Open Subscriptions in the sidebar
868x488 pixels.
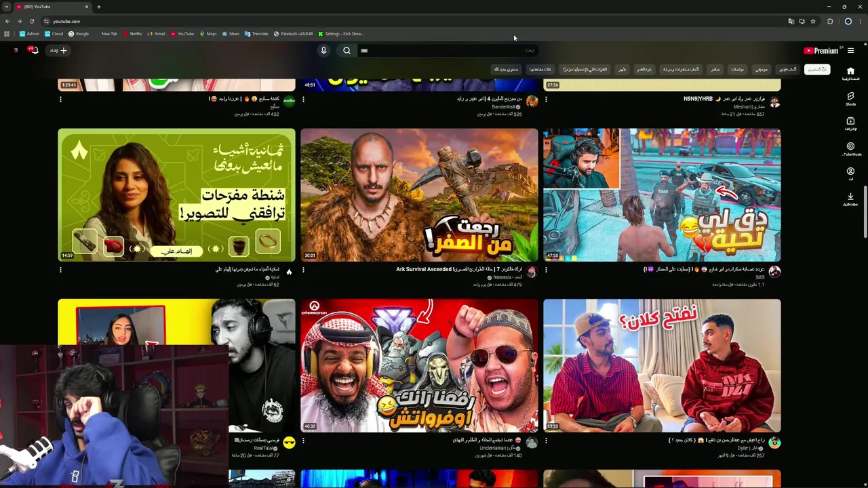[850, 123]
